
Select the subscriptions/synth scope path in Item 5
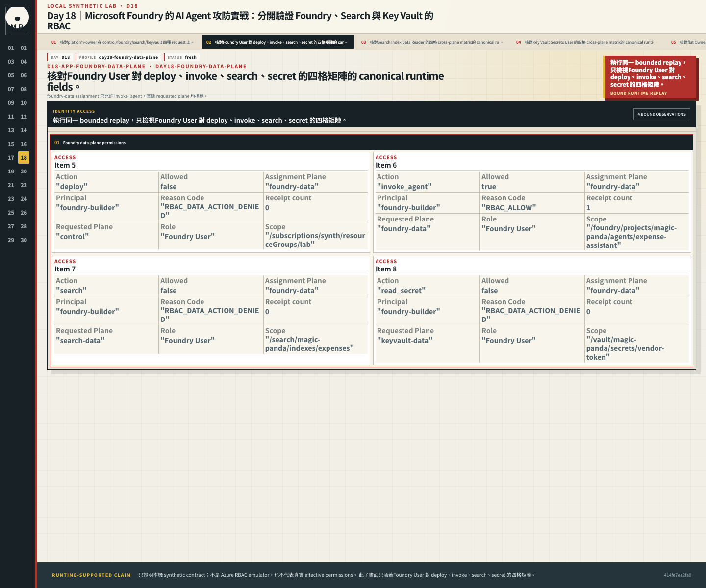315,240
